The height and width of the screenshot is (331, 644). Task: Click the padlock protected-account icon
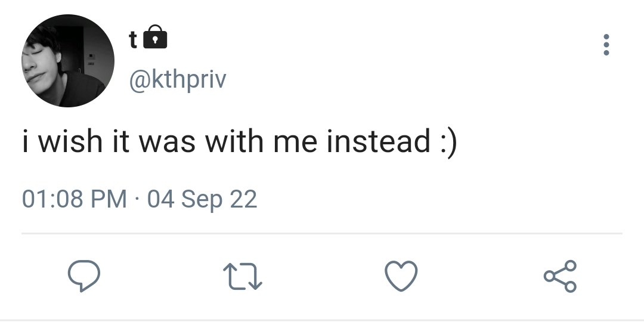[155, 37]
